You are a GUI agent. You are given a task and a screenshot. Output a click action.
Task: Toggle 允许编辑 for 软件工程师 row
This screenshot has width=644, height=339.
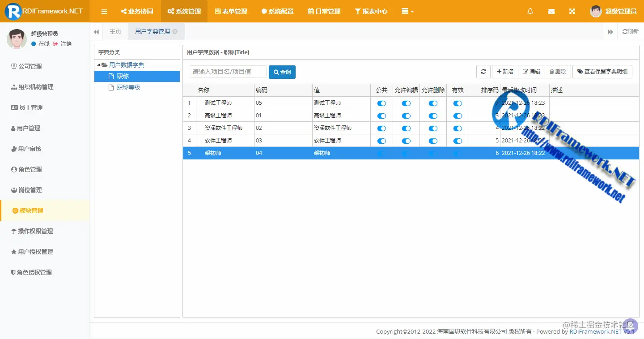pos(406,140)
